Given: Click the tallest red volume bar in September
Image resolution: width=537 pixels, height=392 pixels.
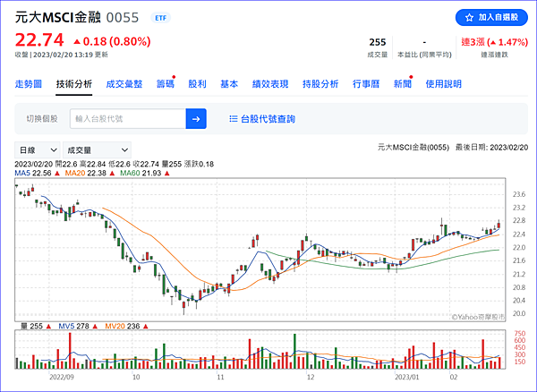Looking at the screenshot, I should click(70, 351).
